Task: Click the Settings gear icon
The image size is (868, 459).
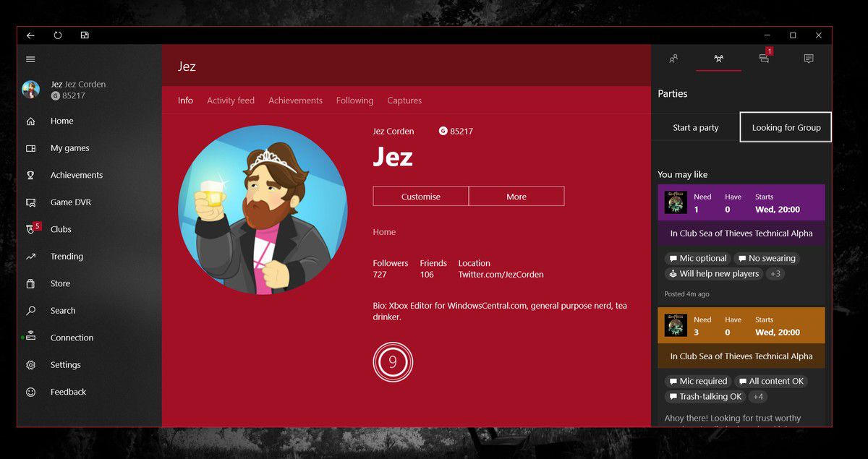Action: (30, 365)
